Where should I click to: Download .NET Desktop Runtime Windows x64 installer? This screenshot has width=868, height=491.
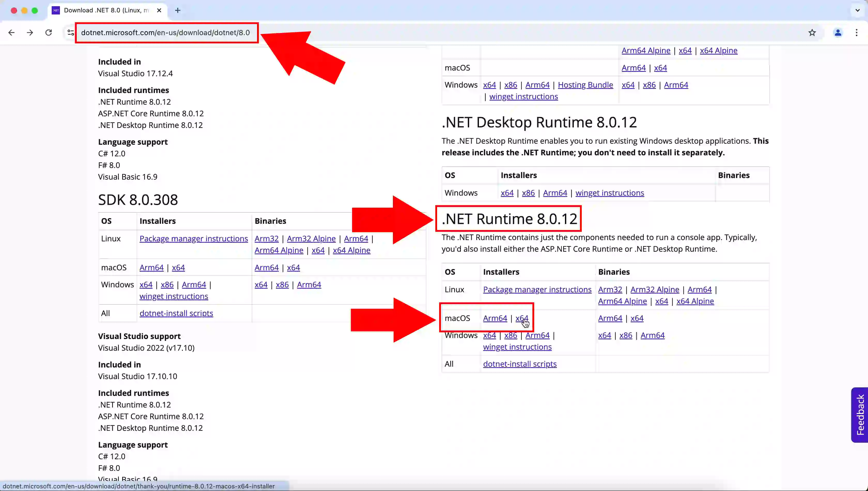point(507,193)
